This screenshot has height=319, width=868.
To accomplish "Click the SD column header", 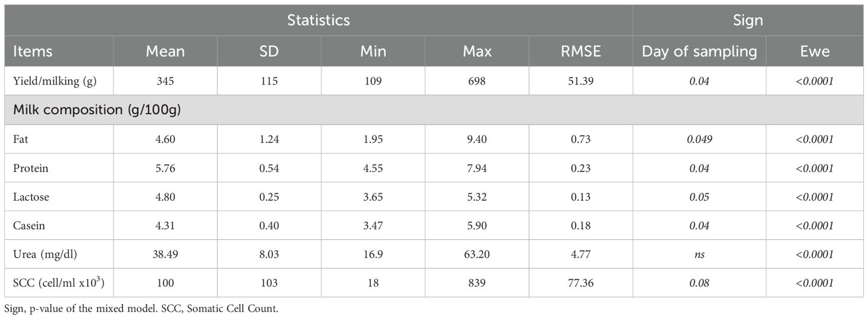I will (x=269, y=51).
